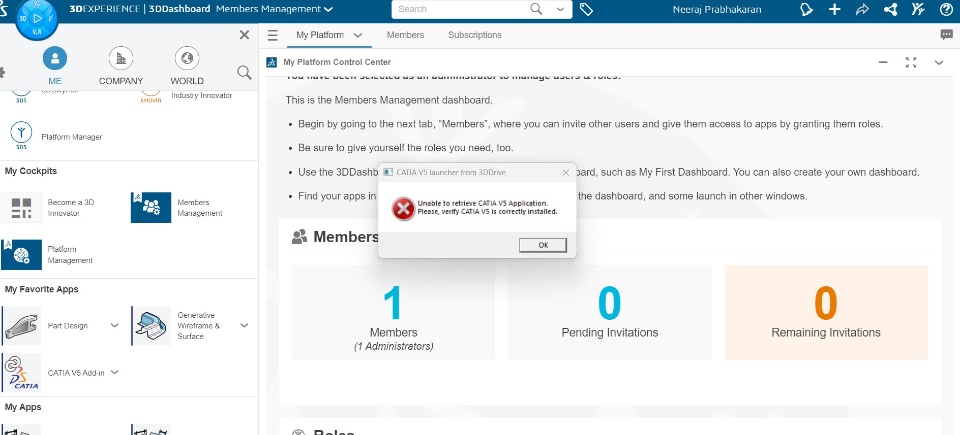The image size is (960, 435).
Task: Click the plus Add icon
Action: click(834, 9)
